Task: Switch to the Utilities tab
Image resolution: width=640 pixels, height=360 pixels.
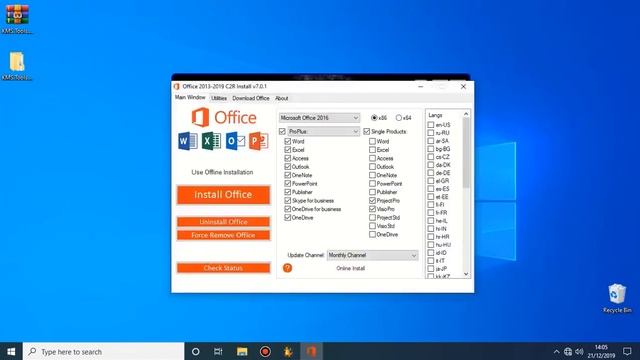Action: click(x=219, y=98)
